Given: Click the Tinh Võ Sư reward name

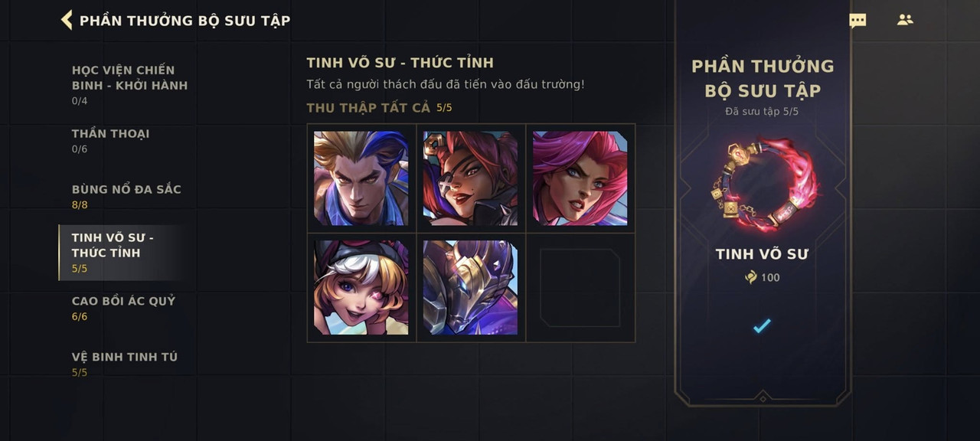Looking at the screenshot, I should coord(762,254).
